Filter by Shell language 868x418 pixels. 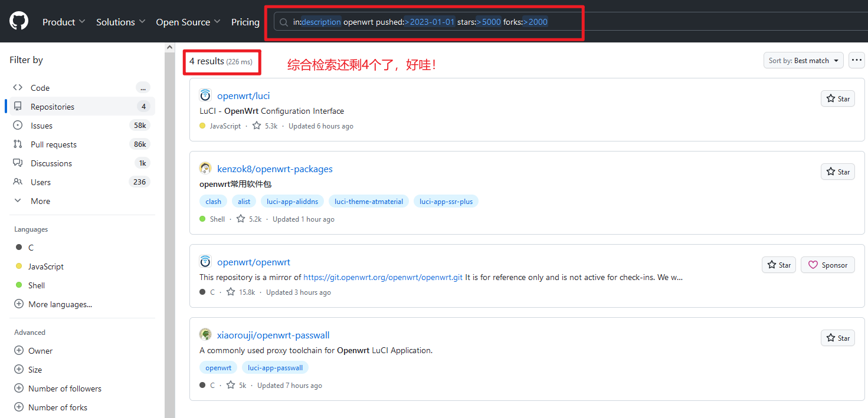37,285
